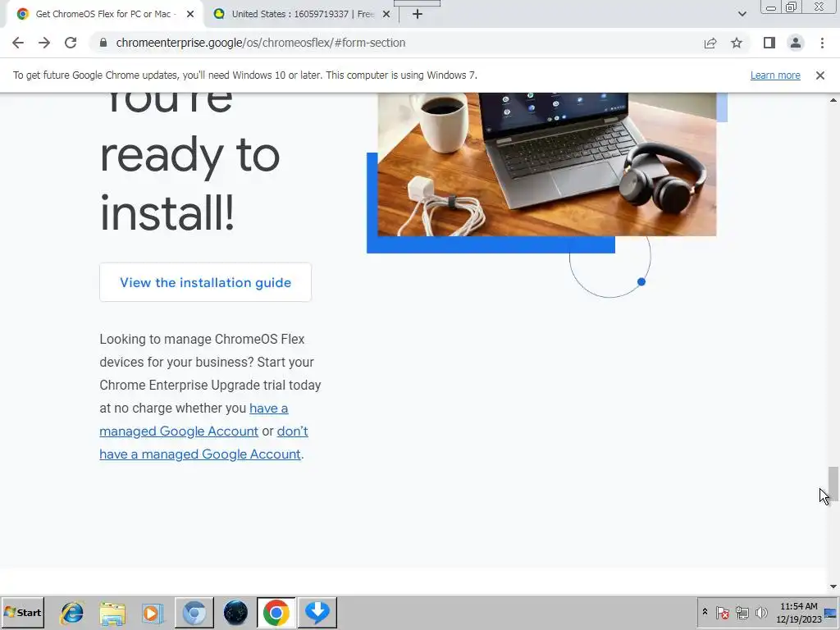The image size is (840, 630).
Task: Click the scrollbar down arrow
Action: tap(833, 587)
